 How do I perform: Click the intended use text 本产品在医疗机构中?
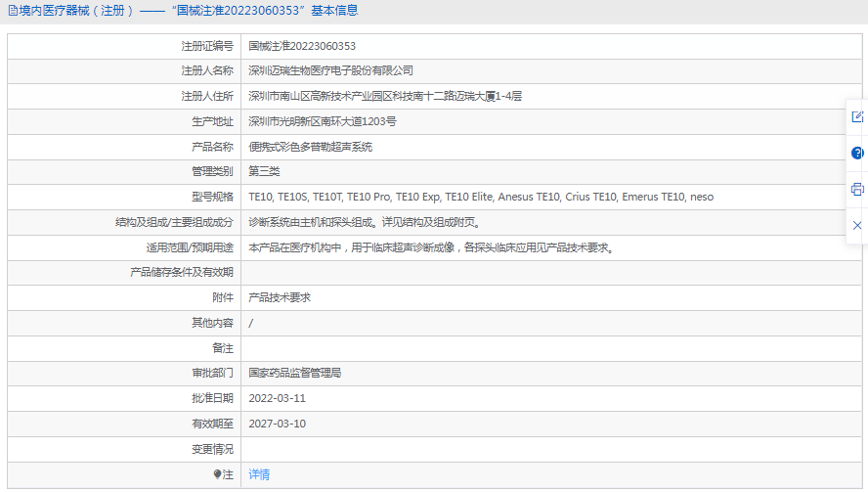click(x=432, y=247)
